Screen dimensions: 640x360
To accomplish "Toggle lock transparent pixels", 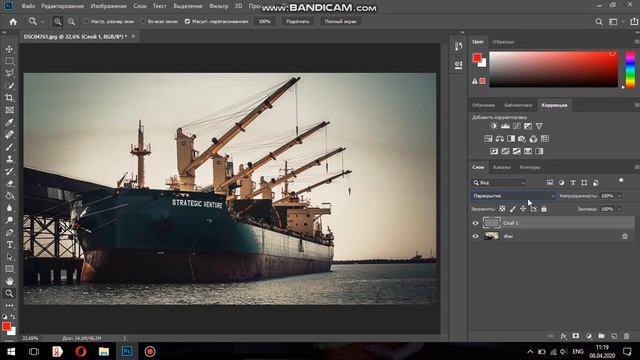I will pos(502,209).
